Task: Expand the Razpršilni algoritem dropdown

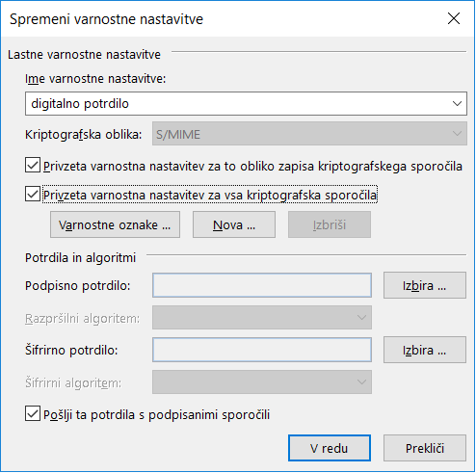Action: point(262,318)
